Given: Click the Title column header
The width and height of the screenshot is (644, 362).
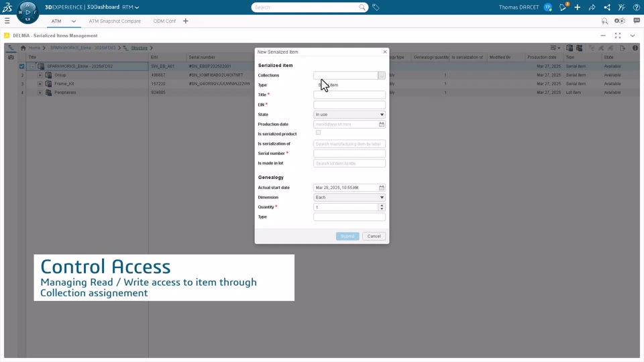Looking at the screenshot, I should pyautogui.click(x=87, y=58).
